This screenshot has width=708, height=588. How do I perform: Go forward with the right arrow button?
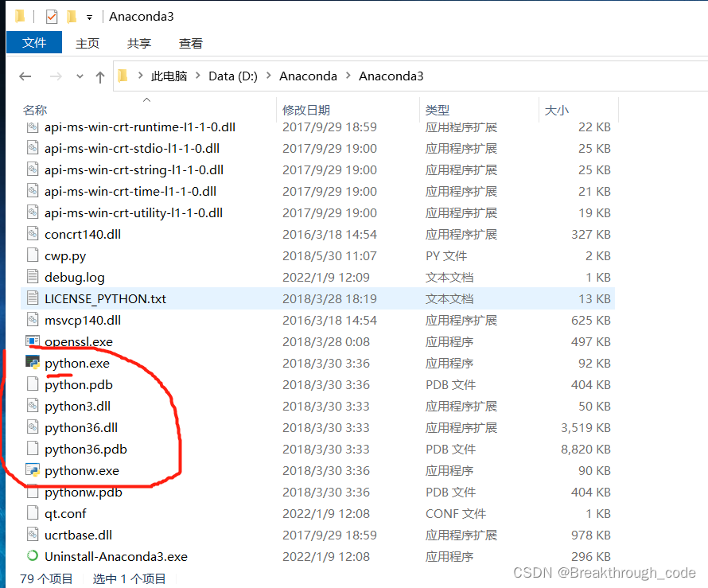click(x=56, y=76)
